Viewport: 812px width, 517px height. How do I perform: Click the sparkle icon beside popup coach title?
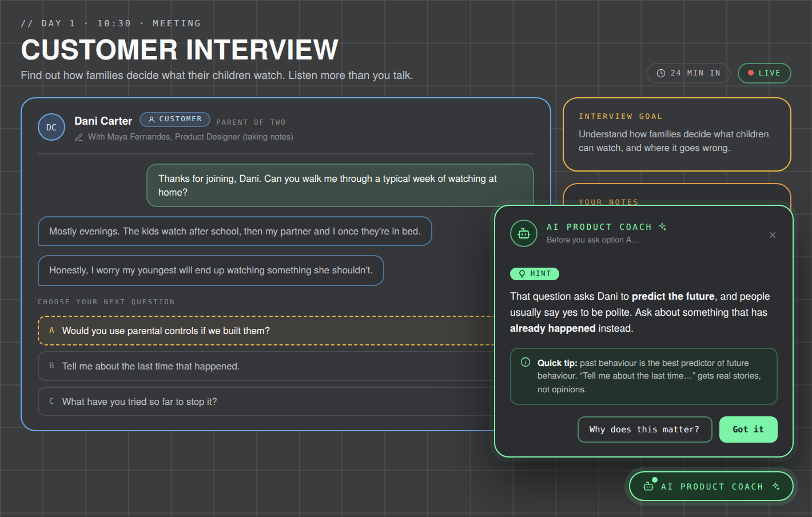[x=663, y=227]
